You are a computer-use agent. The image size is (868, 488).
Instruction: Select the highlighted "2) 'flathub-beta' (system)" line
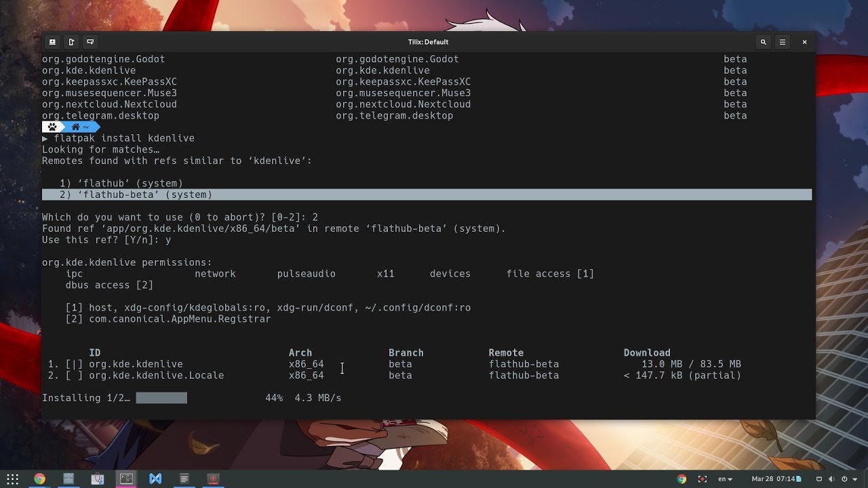click(427, 195)
